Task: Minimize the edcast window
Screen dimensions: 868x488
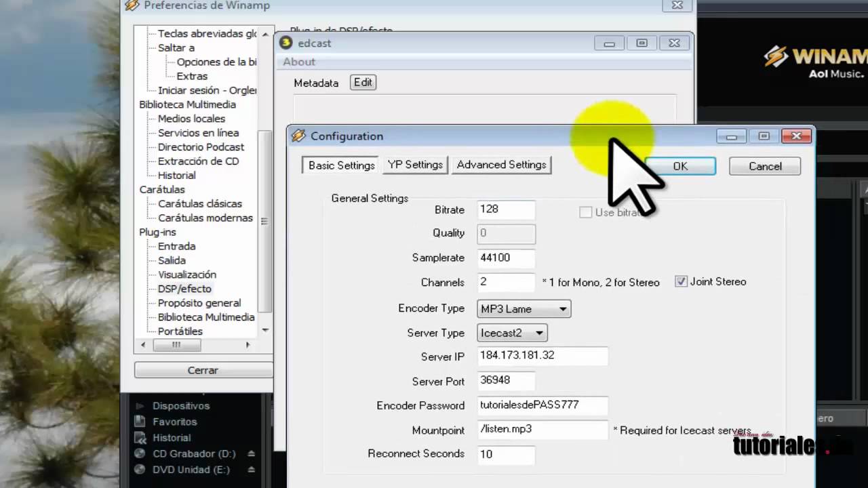Action: click(609, 43)
